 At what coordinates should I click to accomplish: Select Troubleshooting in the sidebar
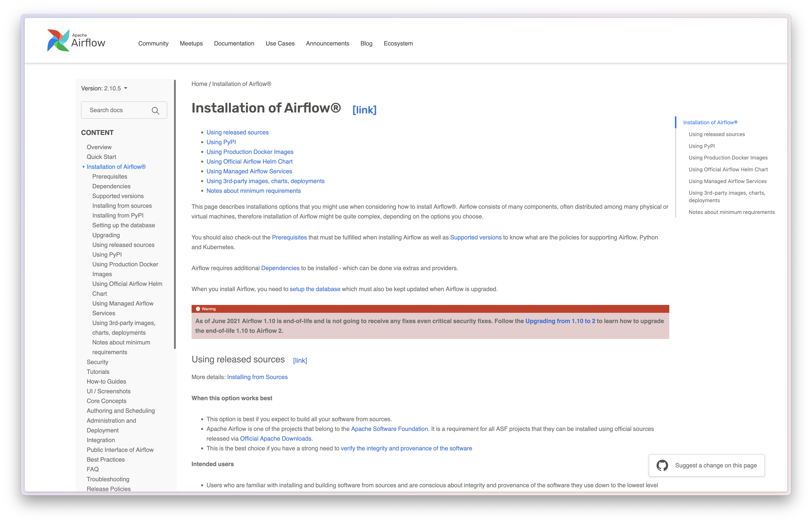pyautogui.click(x=108, y=479)
